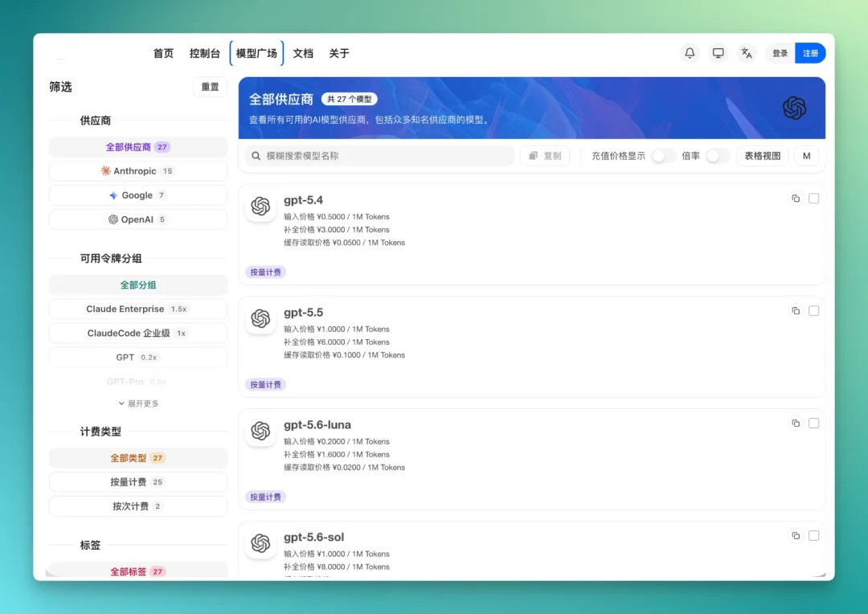The width and height of the screenshot is (868, 614).
Task: Reset filters with the 重置 button
Action: pyautogui.click(x=210, y=87)
